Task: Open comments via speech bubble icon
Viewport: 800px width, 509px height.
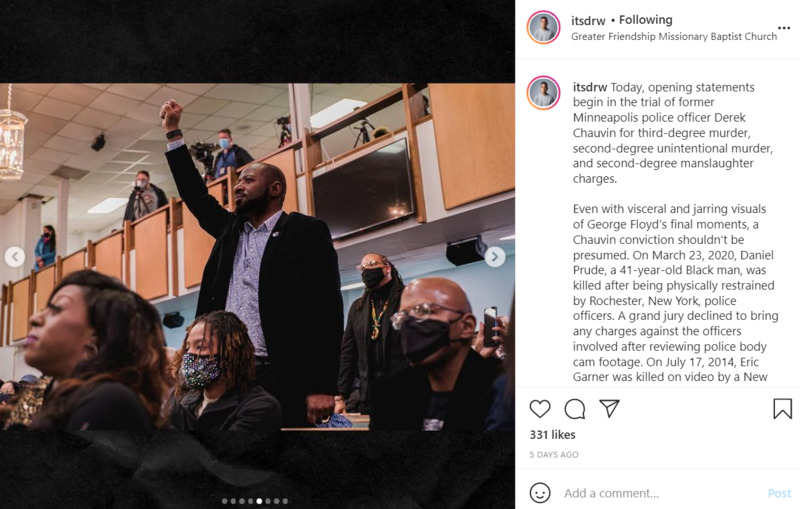Action: point(574,408)
